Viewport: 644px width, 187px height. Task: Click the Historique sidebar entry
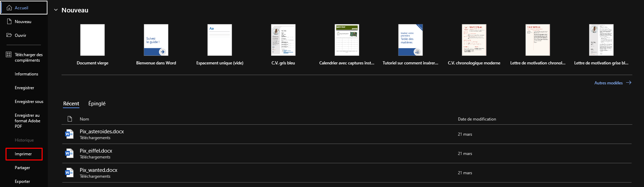[24, 140]
